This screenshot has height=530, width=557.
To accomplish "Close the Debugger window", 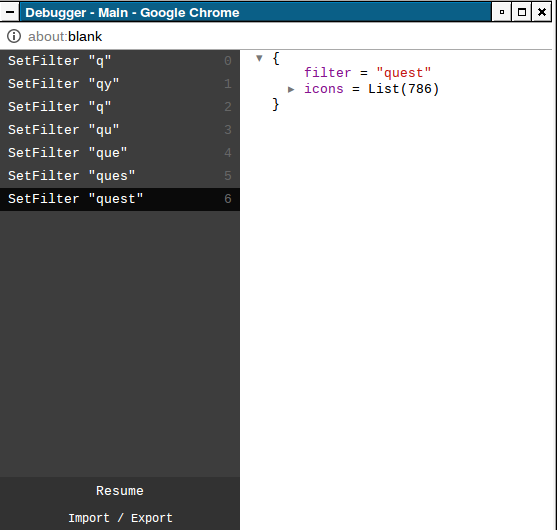I will (542, 12).
